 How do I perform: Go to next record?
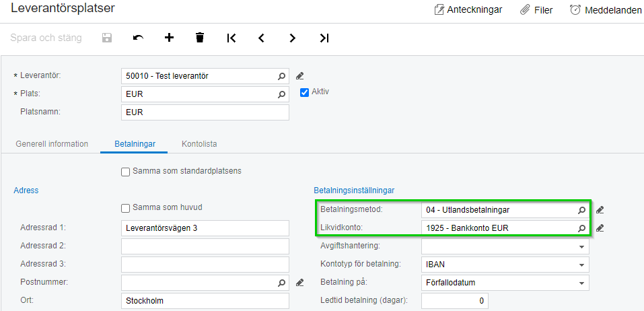coord(293,38)
